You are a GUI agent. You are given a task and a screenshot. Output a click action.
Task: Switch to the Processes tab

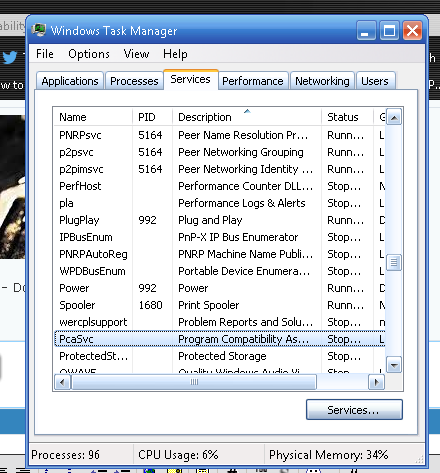point(134,81)
